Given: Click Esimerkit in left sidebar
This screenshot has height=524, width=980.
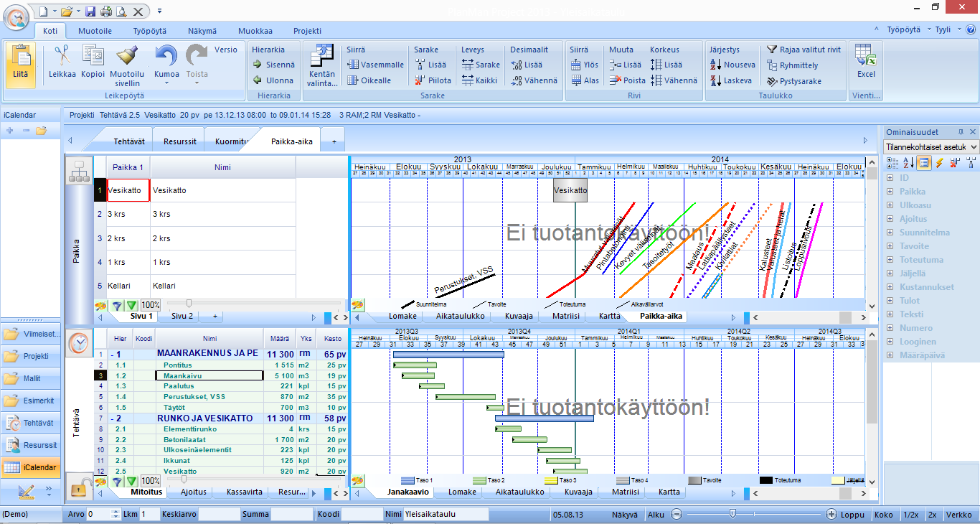Looking at the screenshot, I should 31,401.
